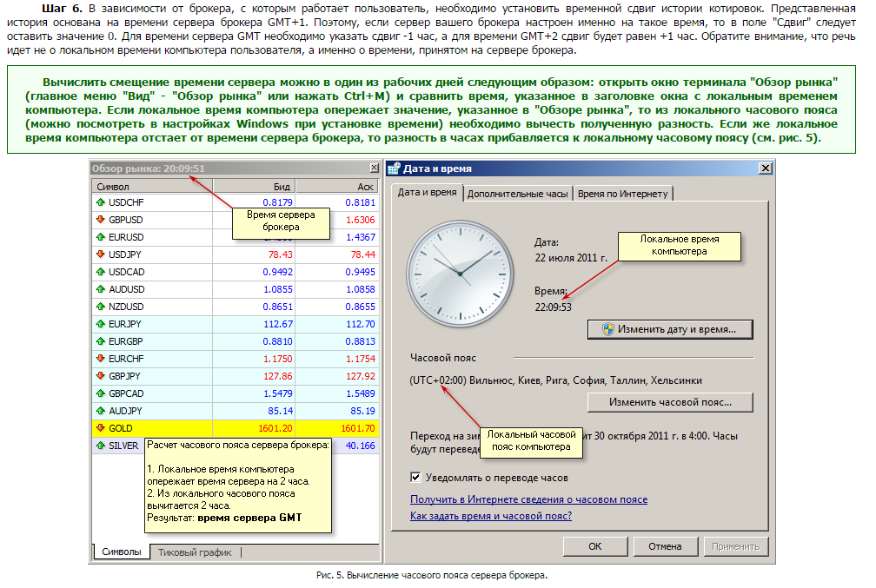Select the EURCHF symbol name
Screen dimensions: 876x588
click(126, 359)
